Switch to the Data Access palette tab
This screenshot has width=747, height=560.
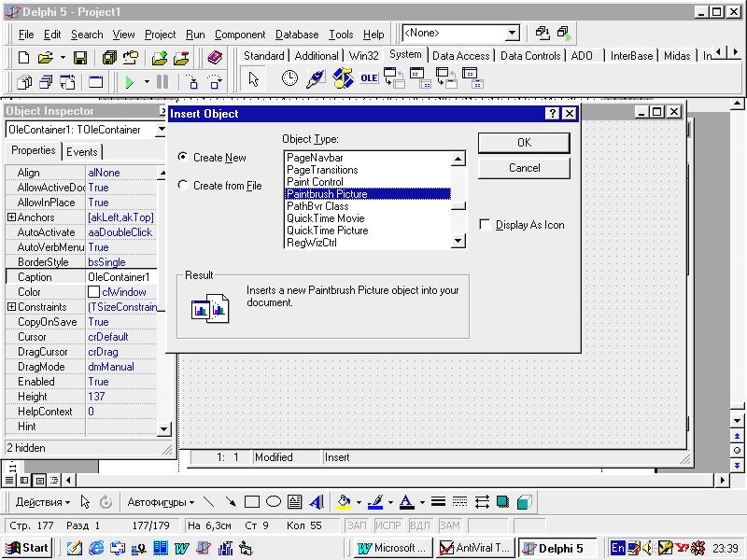pyautogui.click(x=460, y=56)
